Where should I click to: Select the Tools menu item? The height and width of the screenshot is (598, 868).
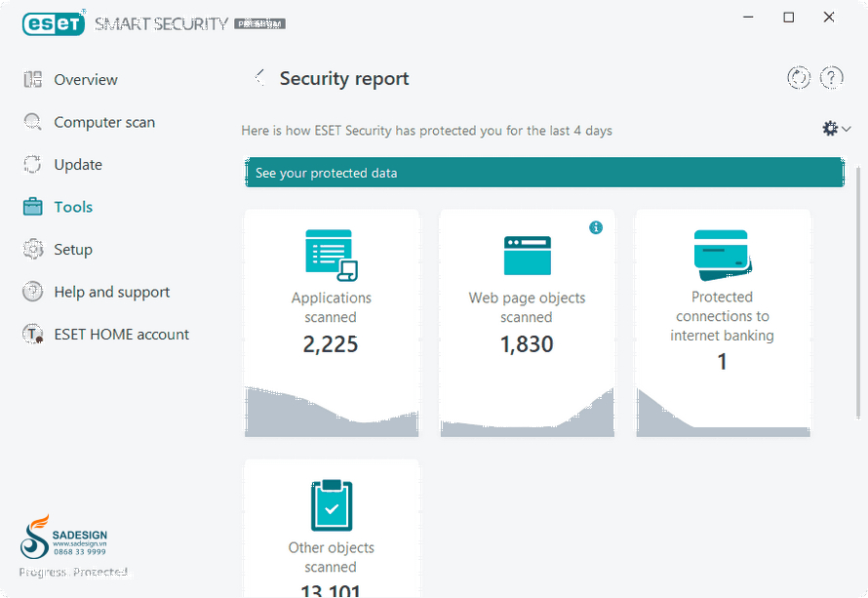(x=73, y=207)
